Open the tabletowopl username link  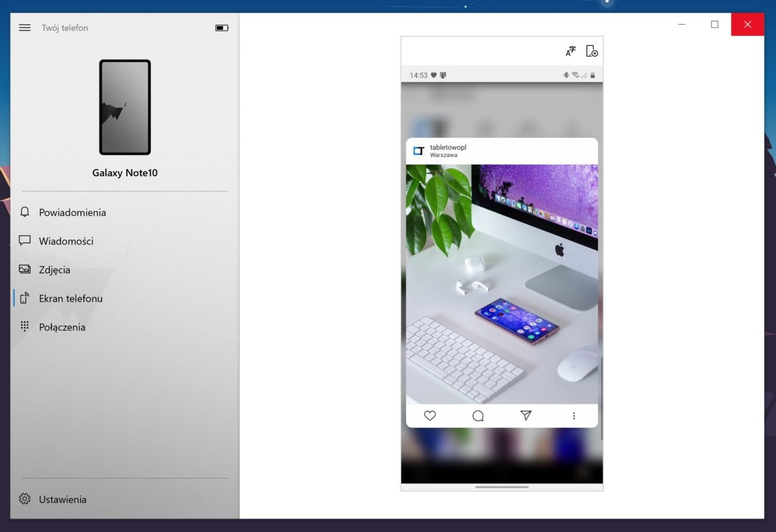pos(448,147)
